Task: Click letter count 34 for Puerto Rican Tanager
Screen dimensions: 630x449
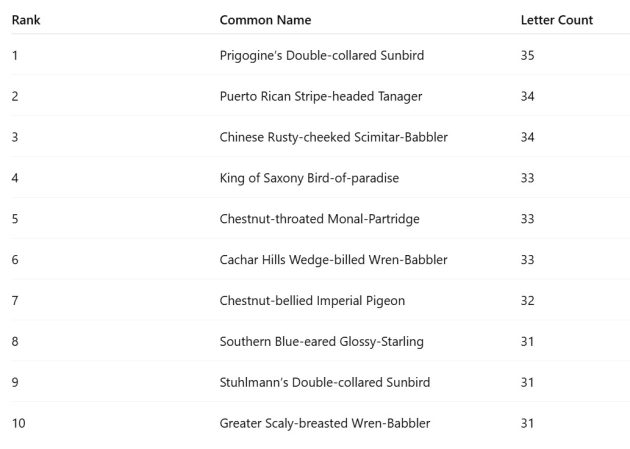Action: [x=528, y=96]
